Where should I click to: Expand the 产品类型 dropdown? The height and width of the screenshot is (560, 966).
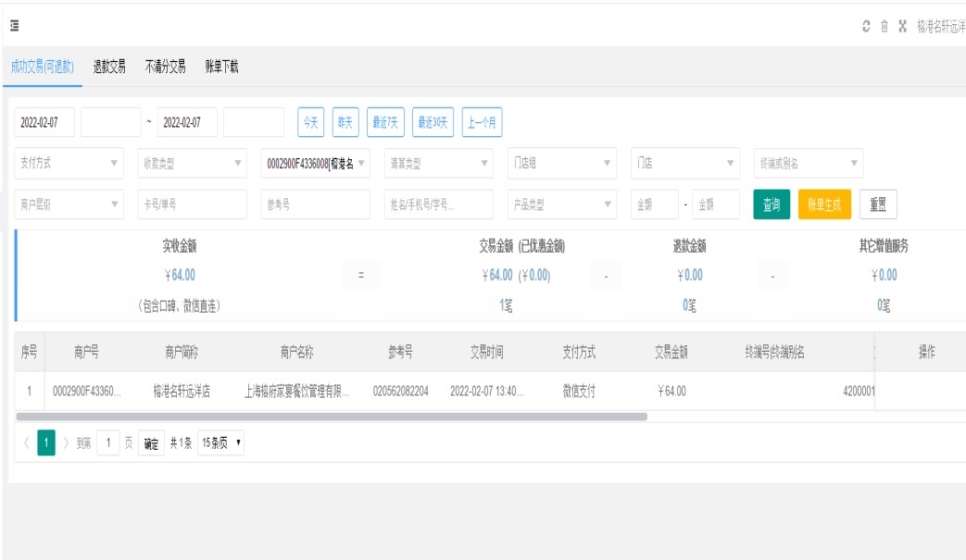(x=562, y=205)
